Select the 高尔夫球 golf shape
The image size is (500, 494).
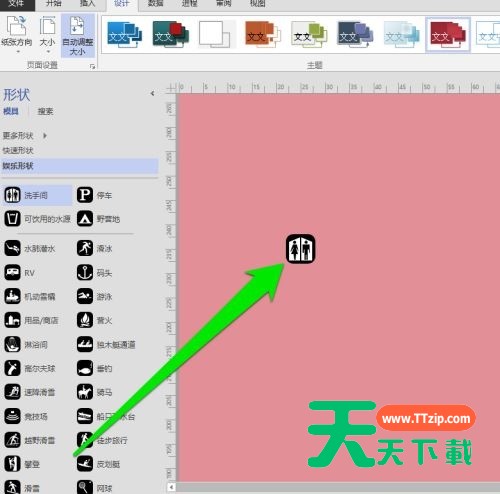tap(30, 368)
